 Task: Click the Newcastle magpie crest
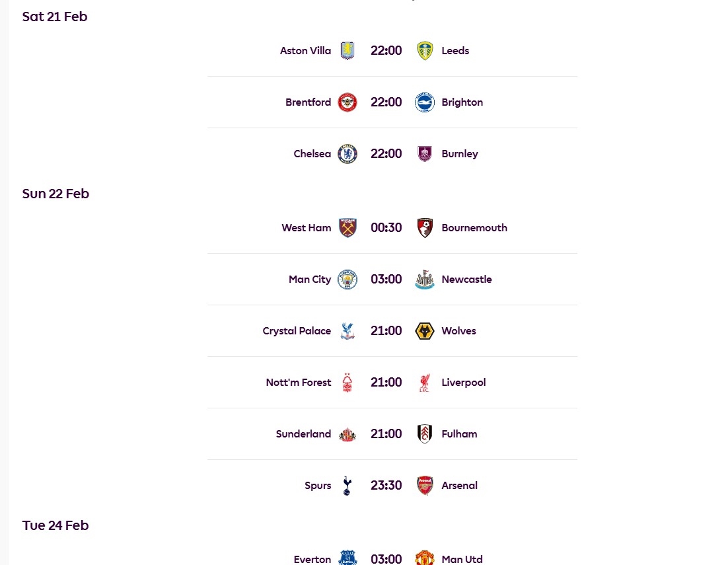coord(423,279)
